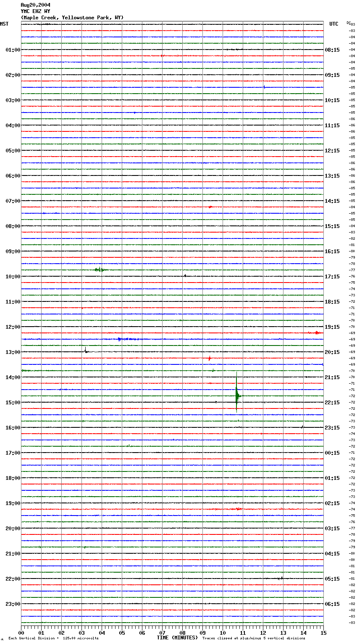Click the UTC time label "10:15"

click(332, 100)
